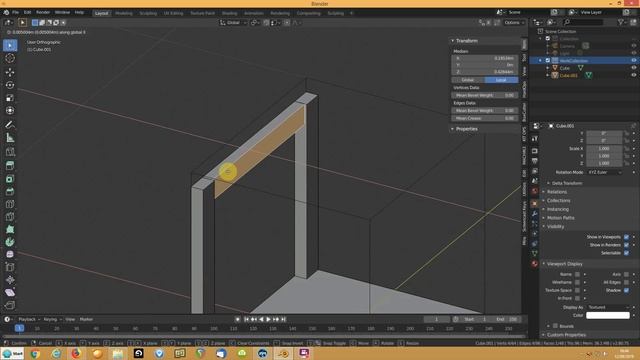Viewport: 640px width, 360px height.
Task: Collapse the Viewport Display panel
Action: point(564,264)
